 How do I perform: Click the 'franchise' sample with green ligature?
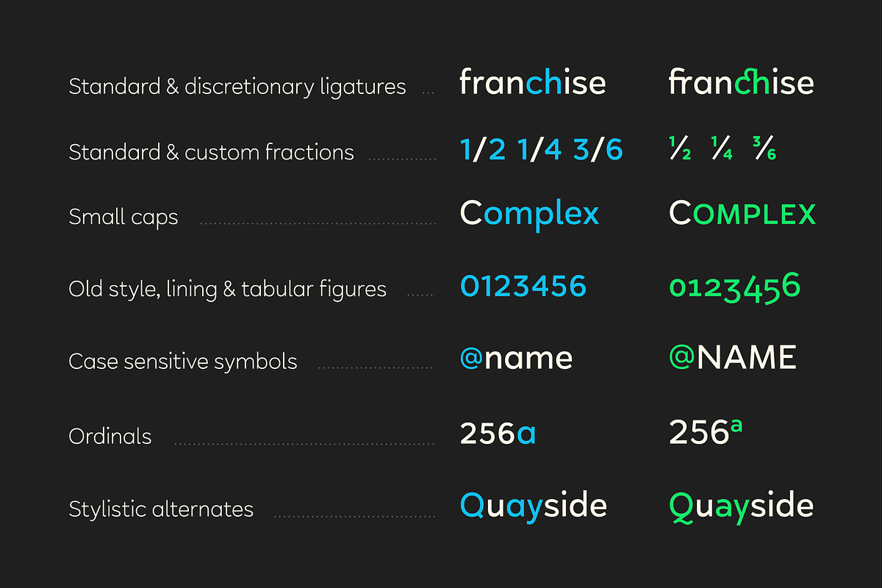741,82
